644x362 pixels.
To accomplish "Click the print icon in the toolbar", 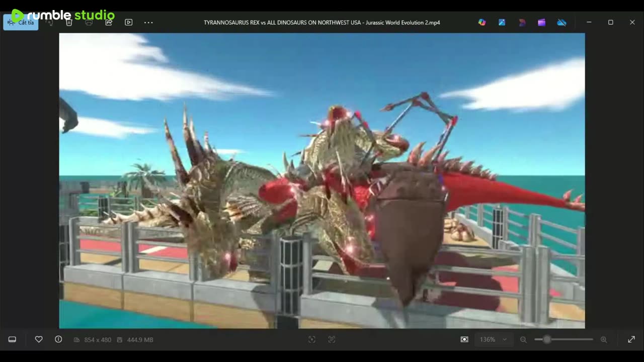I will point(89,23).
